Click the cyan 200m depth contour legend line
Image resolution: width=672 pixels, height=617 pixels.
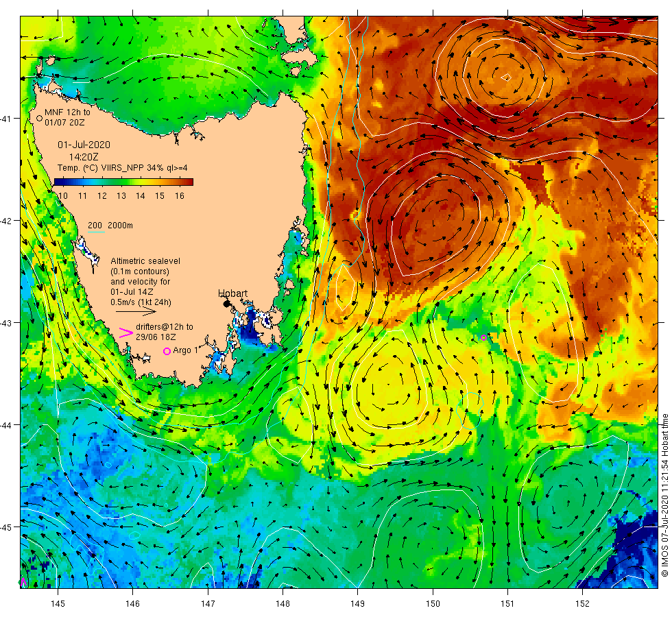tap(96, 232)
